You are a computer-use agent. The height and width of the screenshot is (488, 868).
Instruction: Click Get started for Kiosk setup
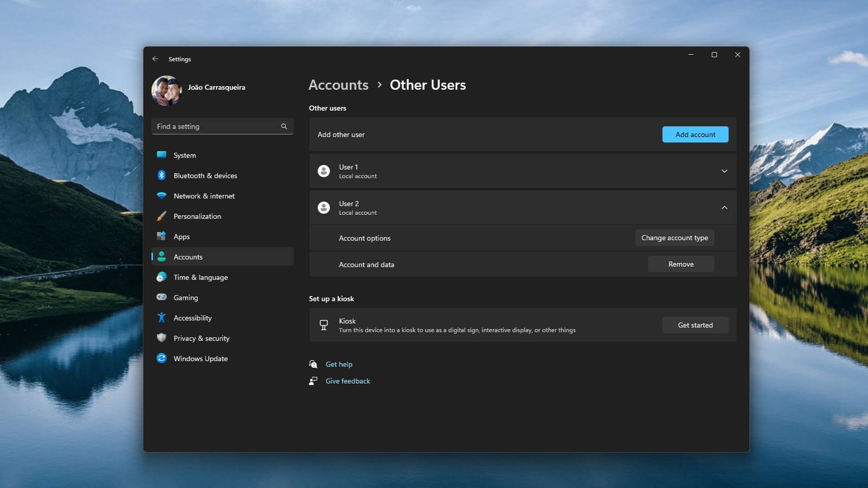[x=695, y=325]
